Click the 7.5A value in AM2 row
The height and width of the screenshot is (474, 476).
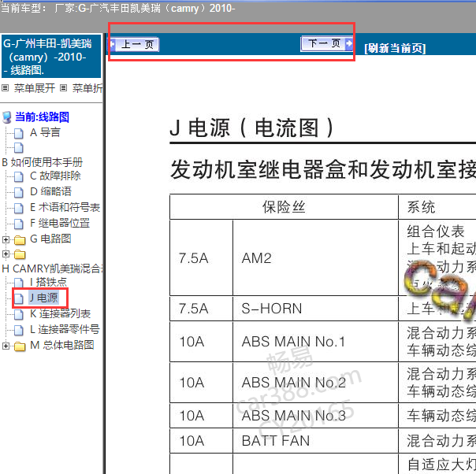pos(193,258)
